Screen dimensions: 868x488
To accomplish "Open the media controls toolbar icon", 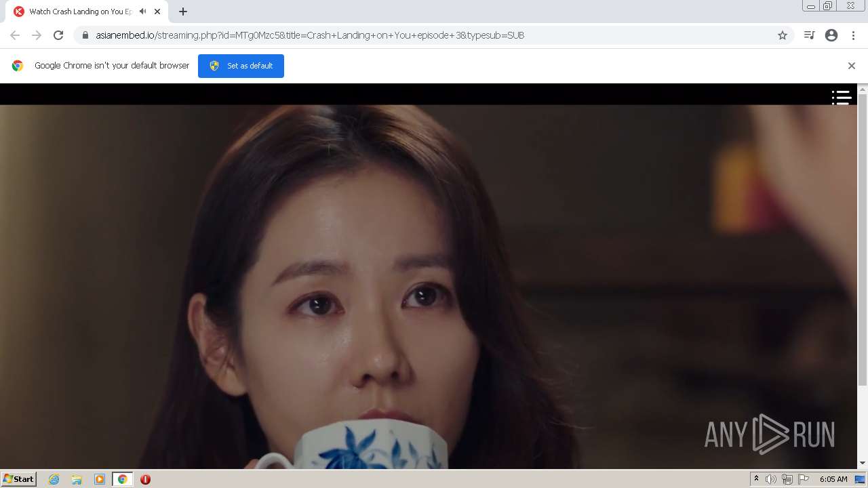I will (809, 35).
